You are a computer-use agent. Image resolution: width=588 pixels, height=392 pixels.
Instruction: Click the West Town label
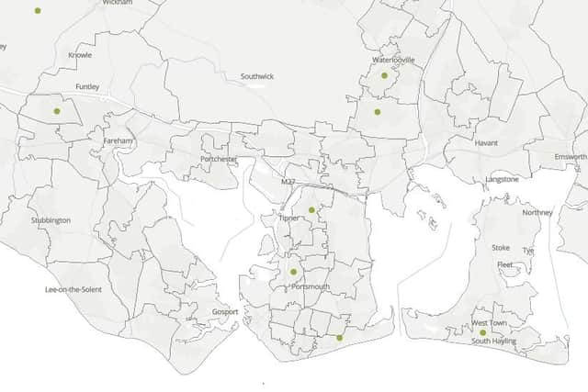point(489,323)
